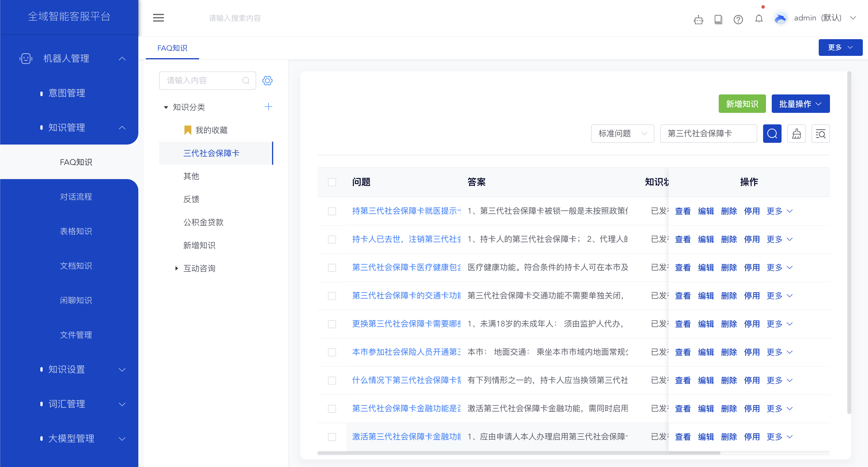This screenshot has height=467, width=868.
Task: Toggle the hamburger menu icon
Action: tap(158, 18)
